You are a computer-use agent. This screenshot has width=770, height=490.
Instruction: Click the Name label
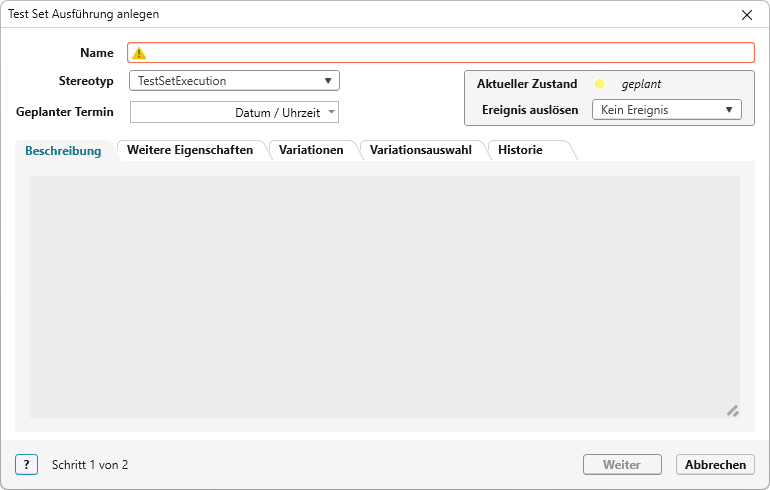click(x=97, y=53)
